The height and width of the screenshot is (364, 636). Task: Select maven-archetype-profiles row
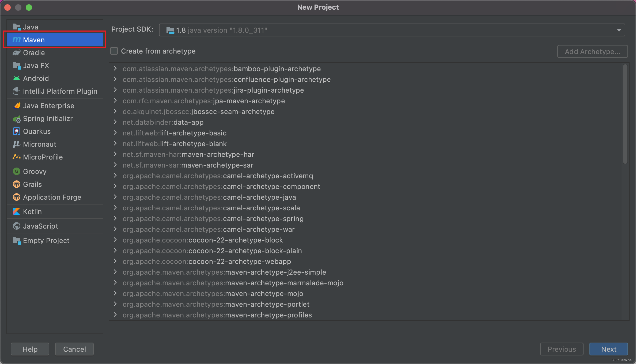pyautogui.click(x=366, y=315)
